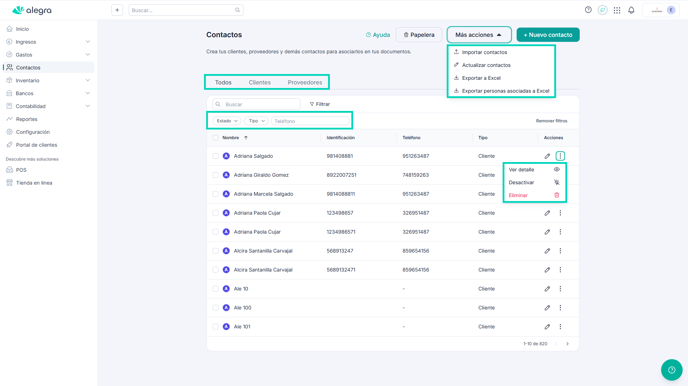Edit contact with identification 1234986571

(x=547, y=232)
